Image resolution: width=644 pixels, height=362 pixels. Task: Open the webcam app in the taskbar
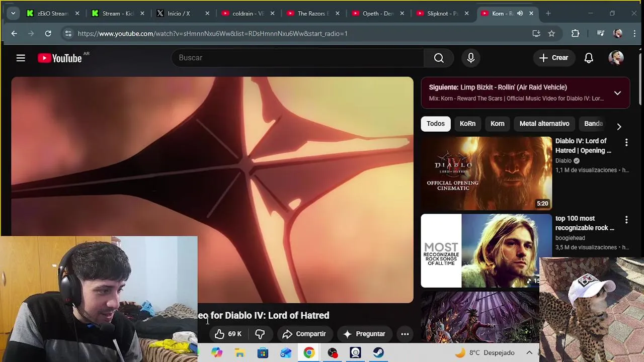point(355,352)
